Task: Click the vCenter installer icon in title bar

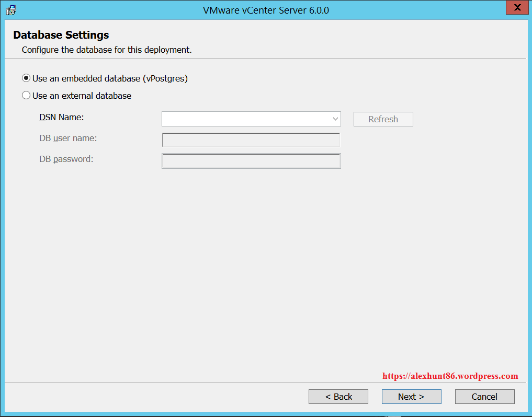Action: point(11,10)
